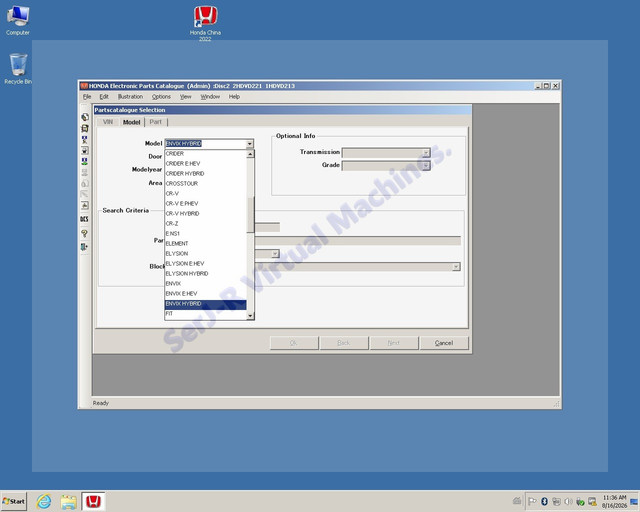Select the Computer desktop icon
640x512 pixels.
(x=18, y=20)
